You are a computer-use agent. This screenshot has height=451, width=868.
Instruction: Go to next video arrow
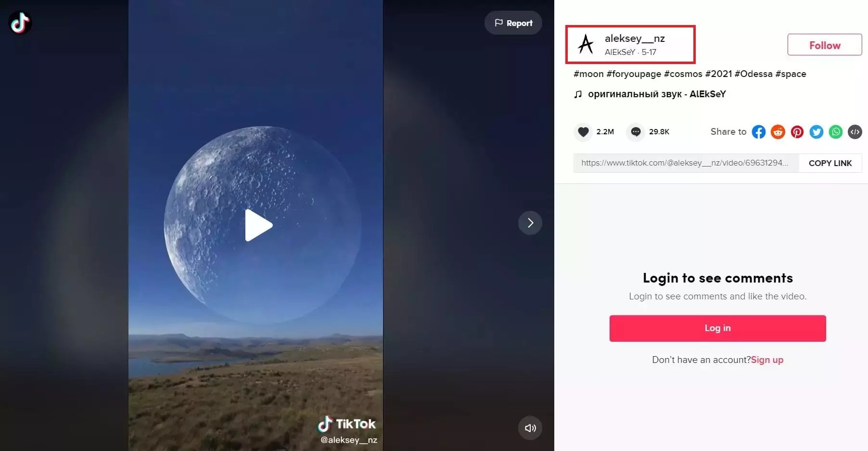(530, 223)
